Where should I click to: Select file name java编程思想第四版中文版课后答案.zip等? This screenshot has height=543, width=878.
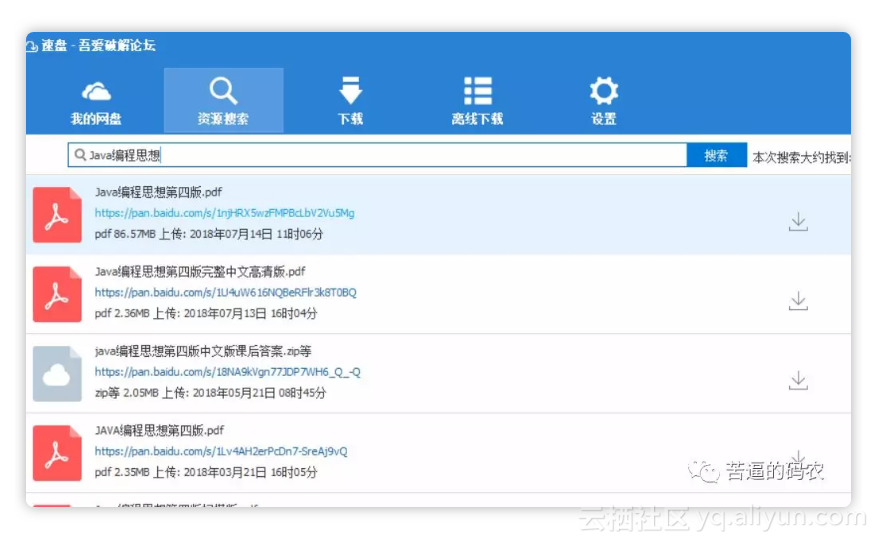coord(203,352)
